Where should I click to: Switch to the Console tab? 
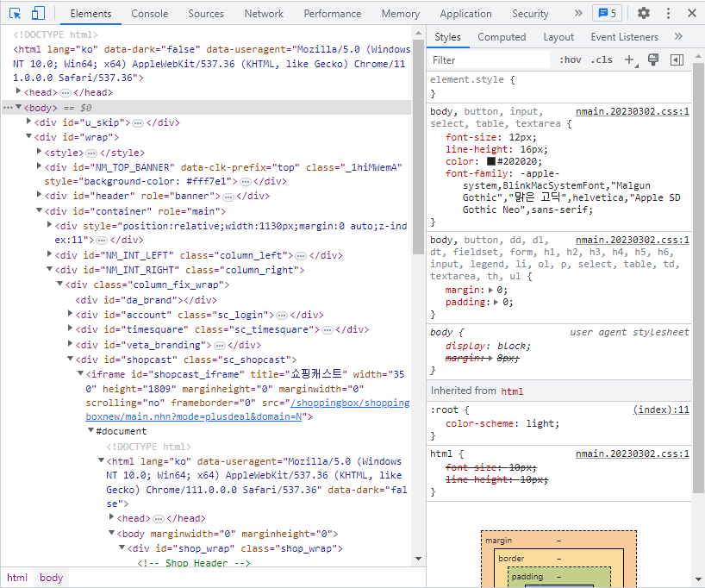[x=150, y=14]
